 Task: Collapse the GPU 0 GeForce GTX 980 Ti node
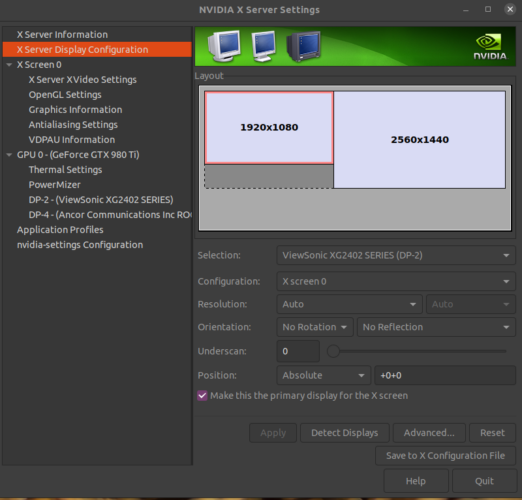click(x=9, y=155)
